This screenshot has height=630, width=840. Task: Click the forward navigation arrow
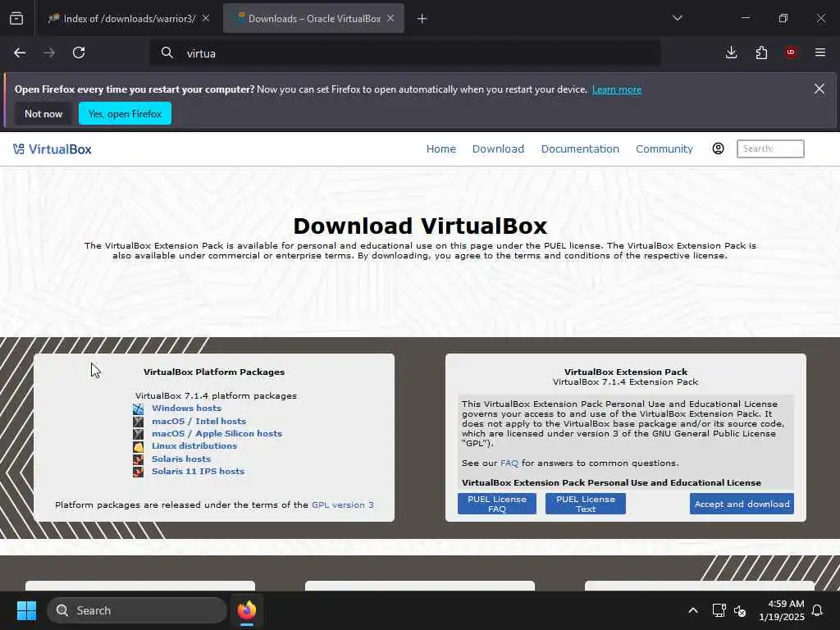(49, 52)
